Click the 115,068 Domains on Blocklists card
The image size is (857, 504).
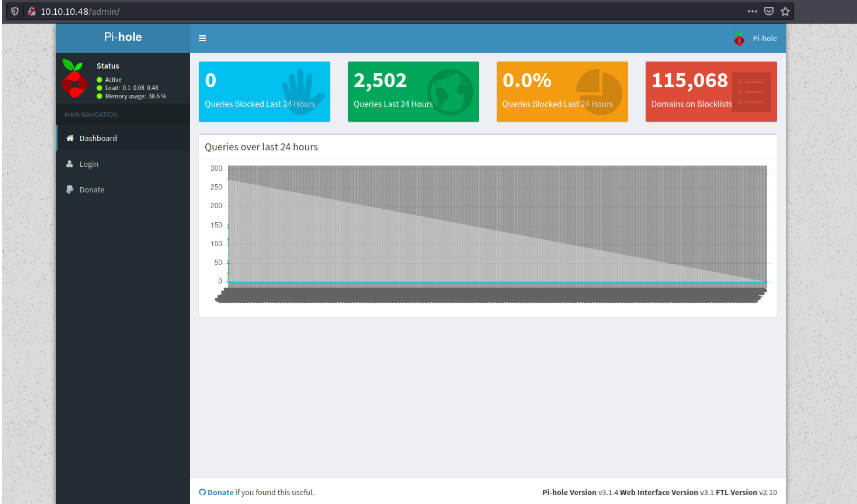(711, 91)
